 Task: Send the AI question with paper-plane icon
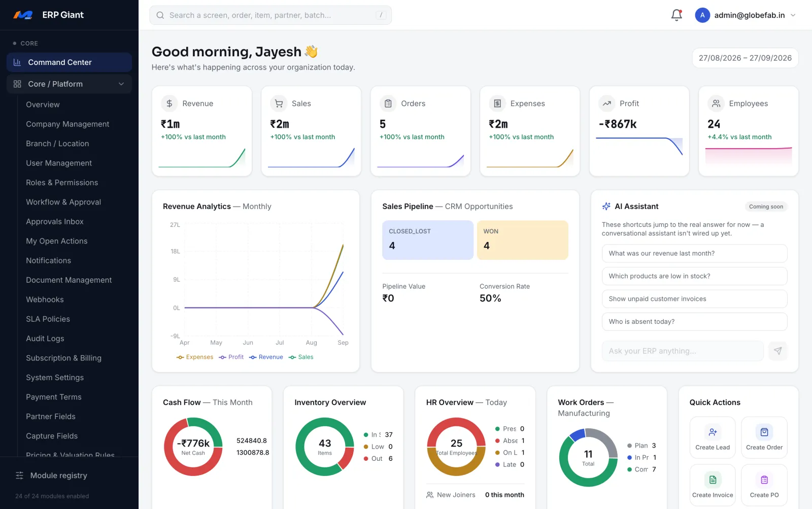777,351
